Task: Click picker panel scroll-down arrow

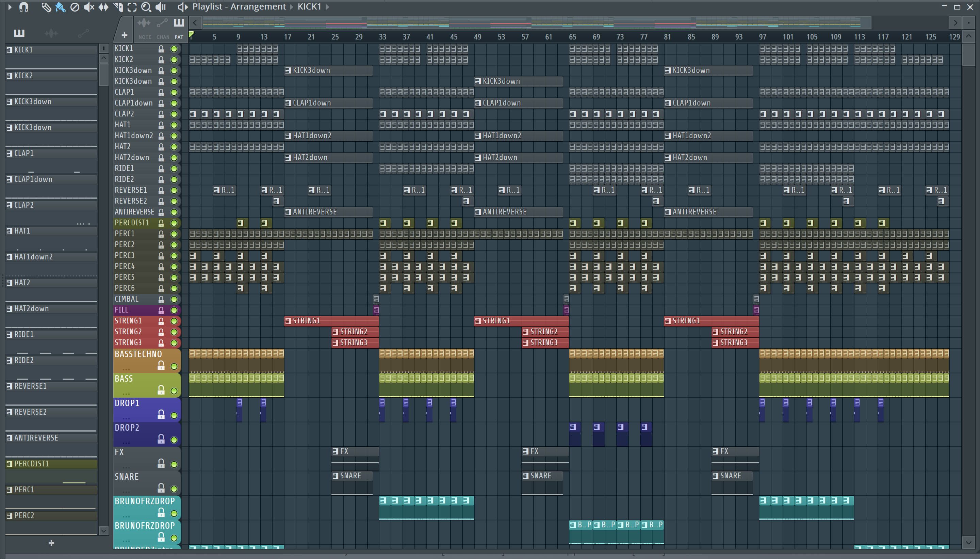Action: pyautogui.click(x=103, y=531)
